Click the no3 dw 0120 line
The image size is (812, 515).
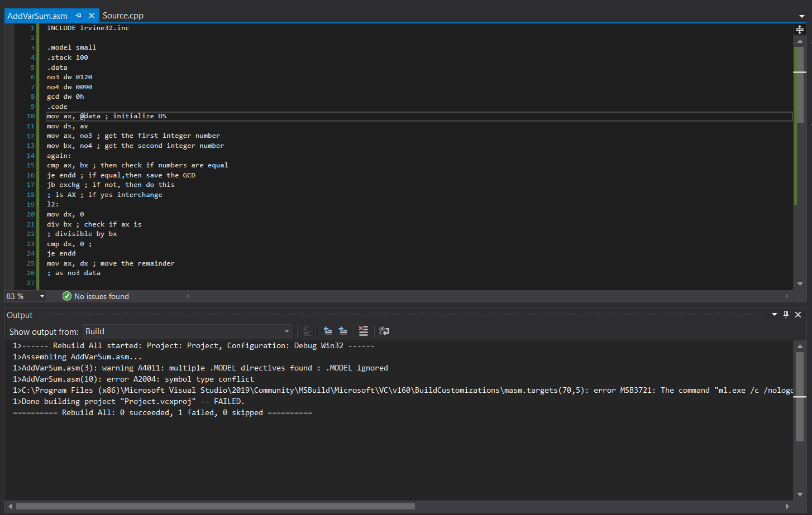(x=70, y=77)
